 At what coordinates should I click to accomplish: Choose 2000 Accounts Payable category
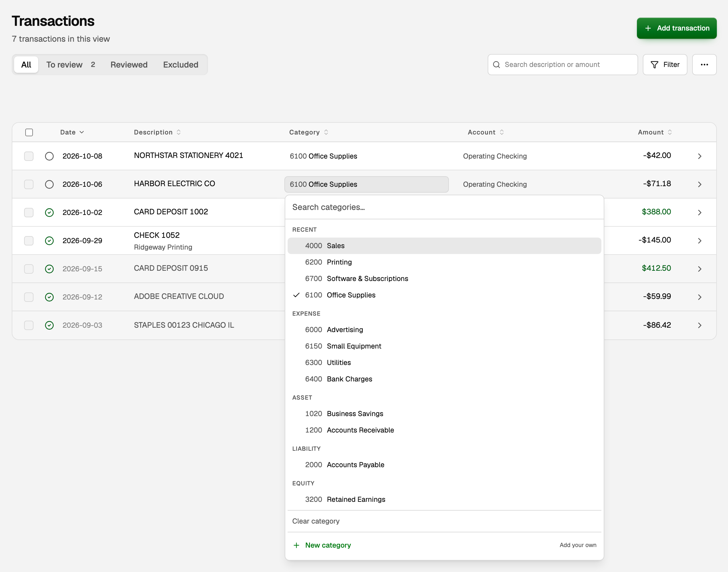pos(444,465)
